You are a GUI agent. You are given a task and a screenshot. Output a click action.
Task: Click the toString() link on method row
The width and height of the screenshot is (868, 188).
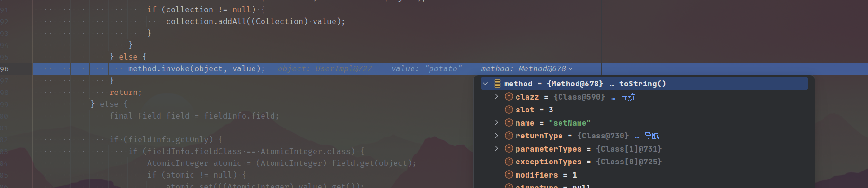[x=642, y=84]
